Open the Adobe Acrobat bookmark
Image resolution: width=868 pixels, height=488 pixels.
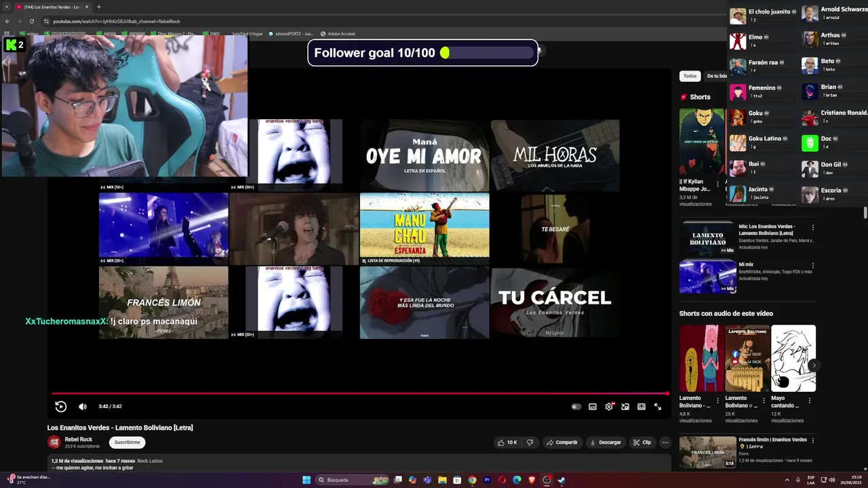coord(337,33)
